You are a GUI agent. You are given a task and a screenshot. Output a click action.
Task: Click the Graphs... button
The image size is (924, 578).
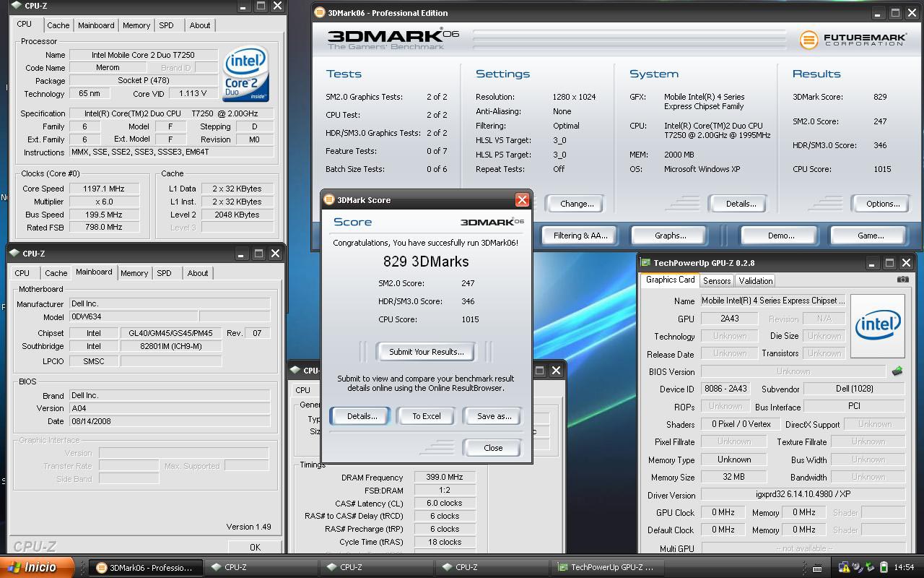tap(670, 236)
